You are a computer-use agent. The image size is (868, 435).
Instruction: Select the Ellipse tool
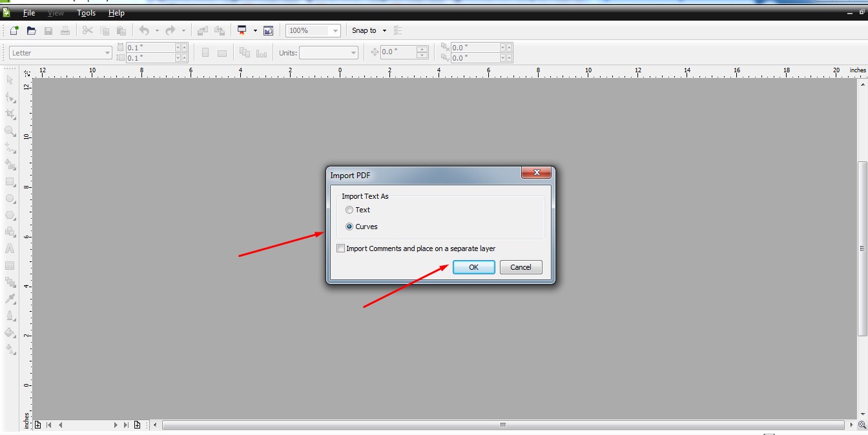tap(10, 199)
